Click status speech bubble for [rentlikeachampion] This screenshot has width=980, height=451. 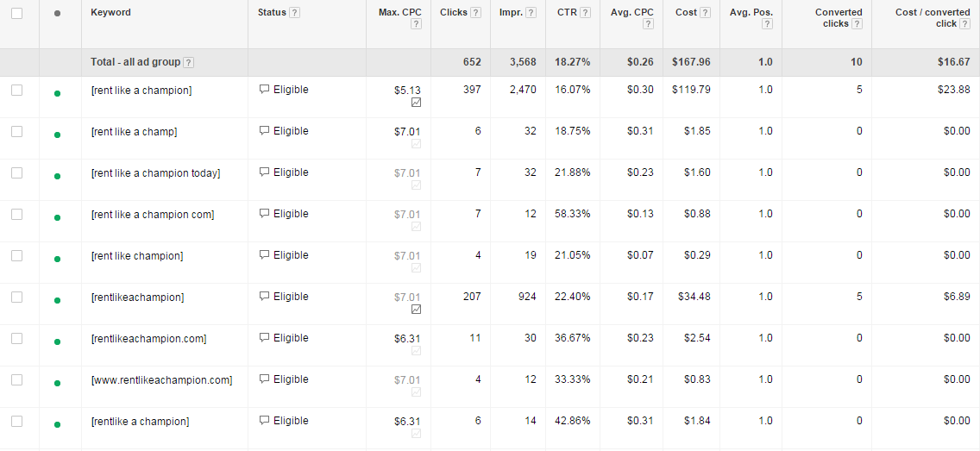click(x=264, y=296)
